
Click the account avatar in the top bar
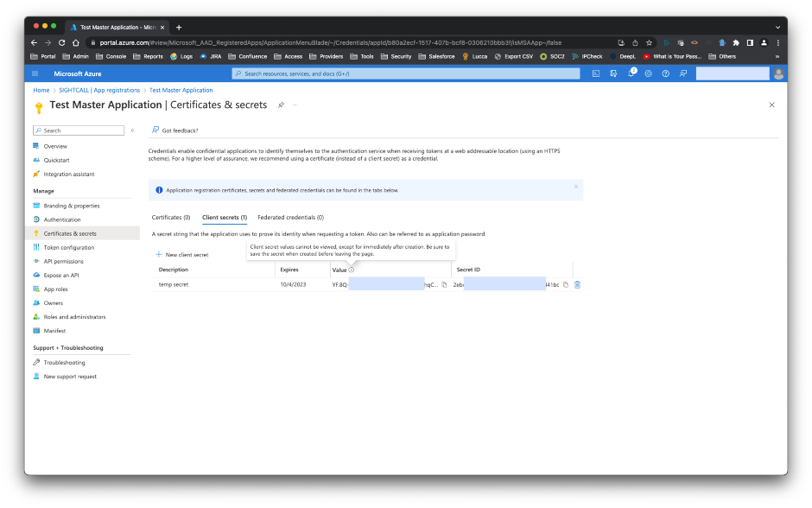778,73
